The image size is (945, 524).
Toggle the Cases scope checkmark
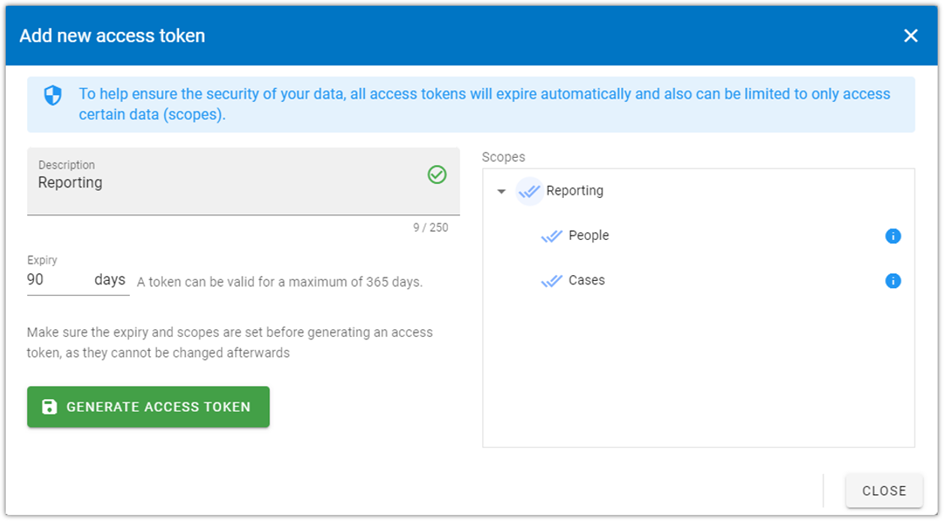coord(551,280)
